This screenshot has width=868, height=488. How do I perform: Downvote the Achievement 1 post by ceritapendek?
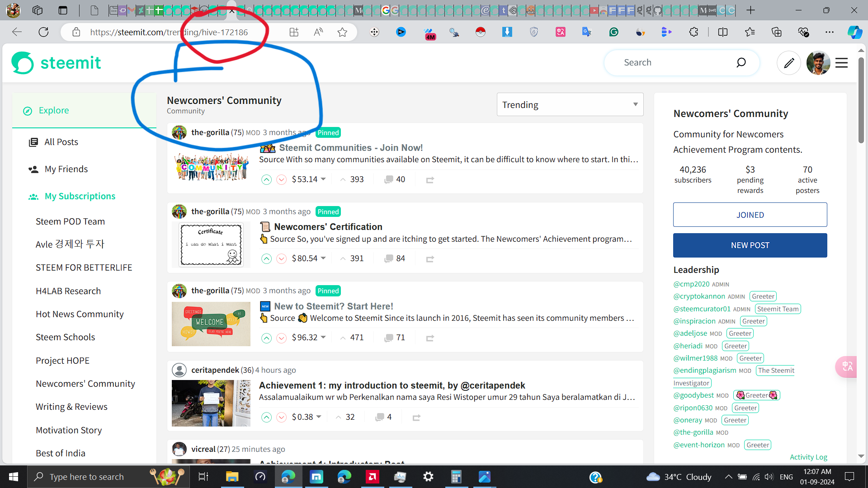tap(281, 418)
